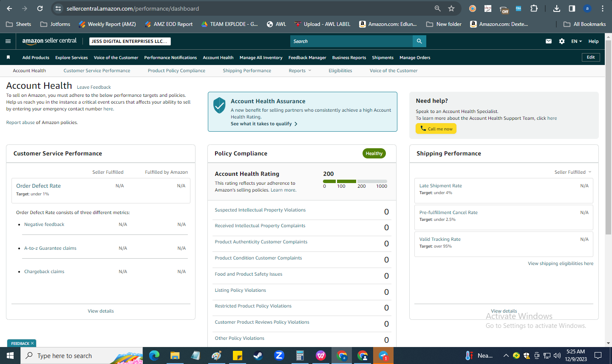Screen dimensions: 612x364
Task: Click View details under Customer Service Performance
Action: pos(101,311)
